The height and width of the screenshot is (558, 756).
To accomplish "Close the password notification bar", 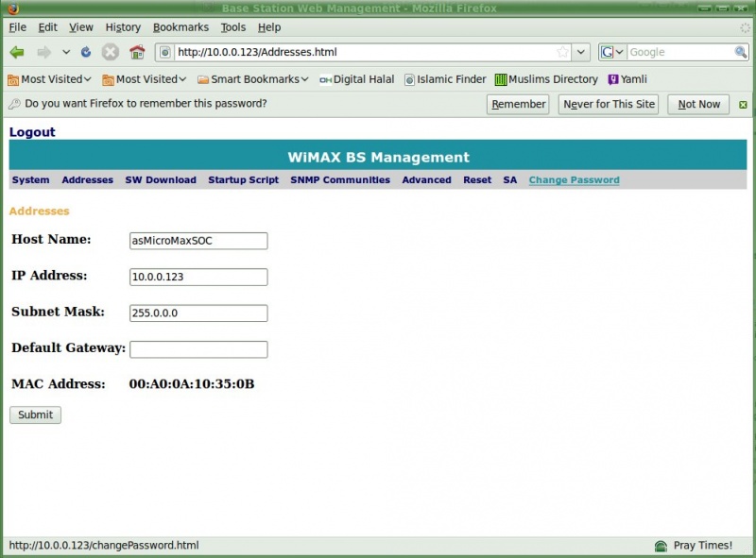I will coord(743,105).
